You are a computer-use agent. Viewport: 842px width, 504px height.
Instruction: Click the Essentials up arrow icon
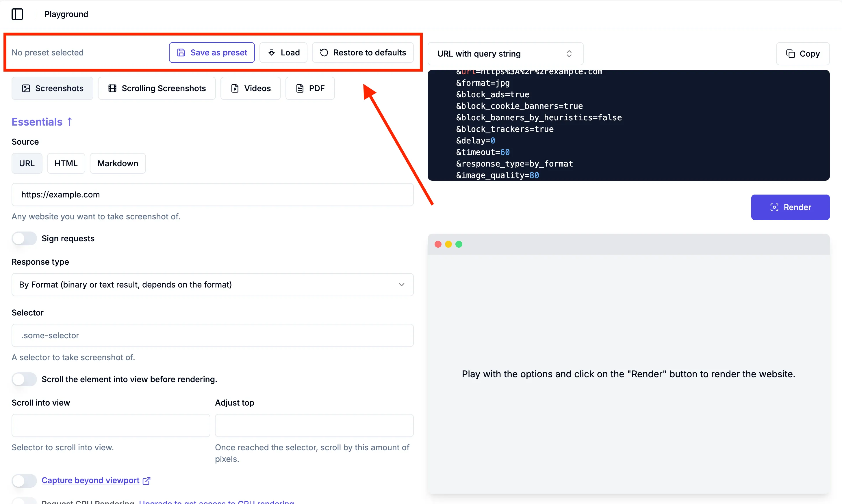click(x=70, y=122)
